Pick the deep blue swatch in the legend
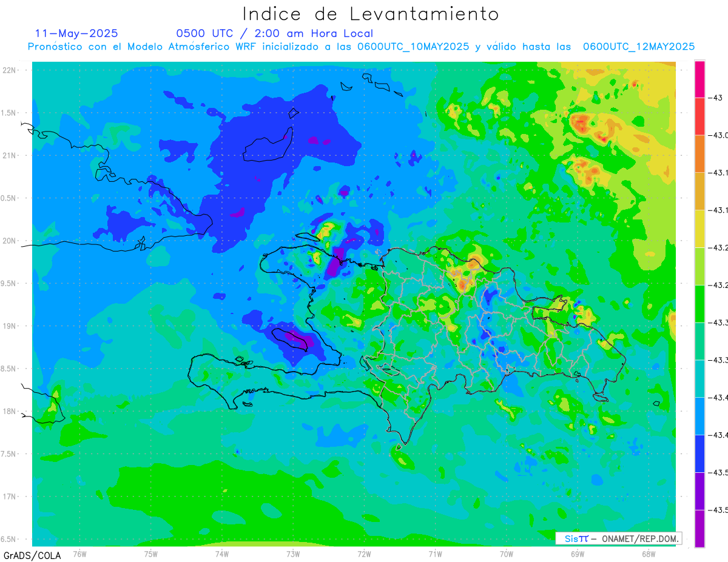728x562 pixels. pos(699,453)
